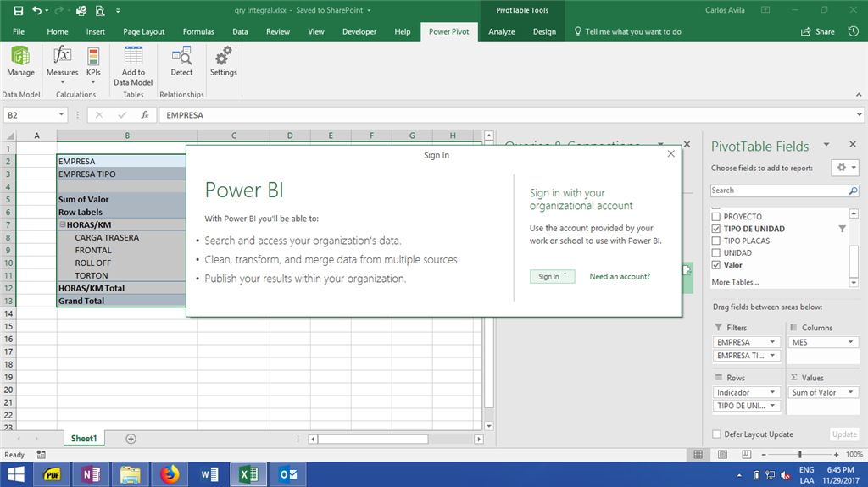Open the File tab
Image resolution: width=868 pixels, height=487 pixels.
coord(19,31)
